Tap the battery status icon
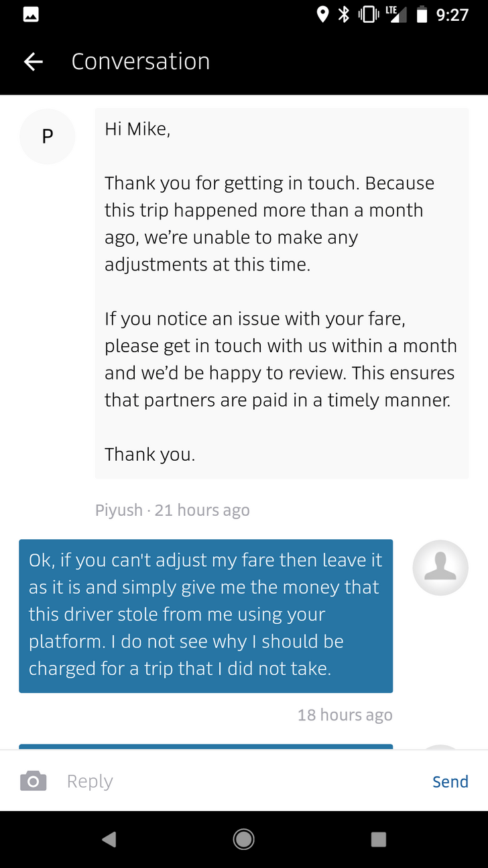 (422, 15)
